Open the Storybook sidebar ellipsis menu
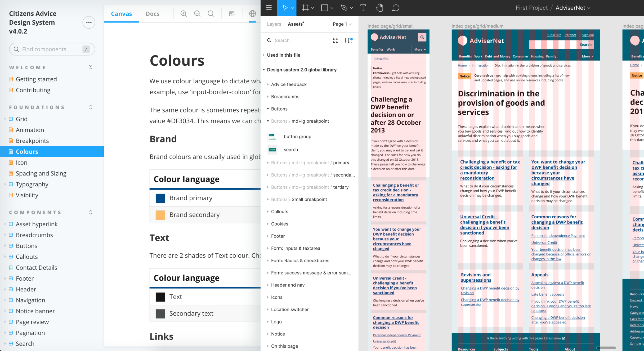 click(89, 22)
